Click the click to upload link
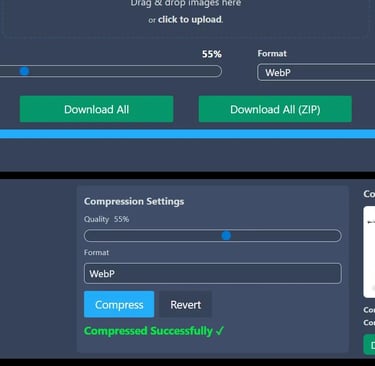 190,20
